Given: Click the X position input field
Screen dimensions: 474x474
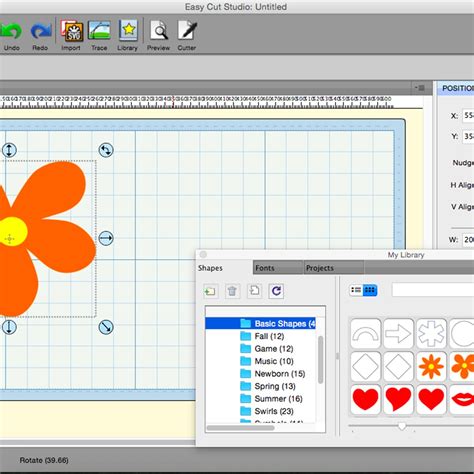Looking at the screenshot, I should (468, 116).
